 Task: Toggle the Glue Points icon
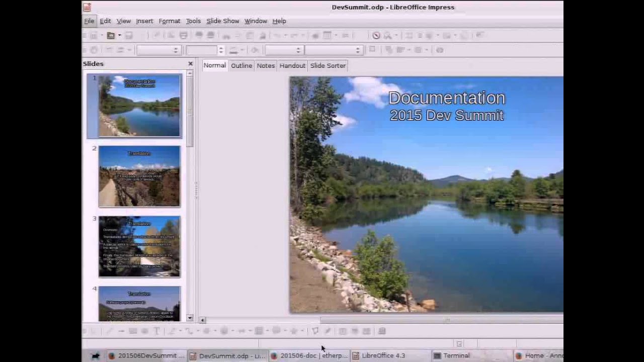328,331
